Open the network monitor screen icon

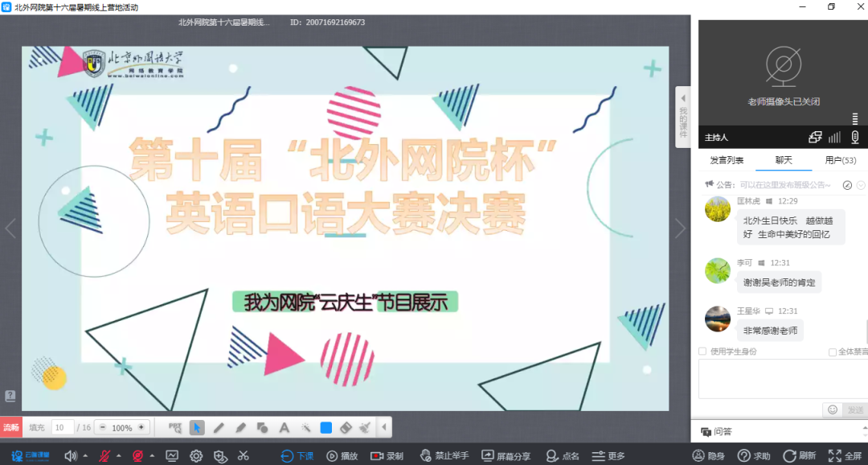point(172,455)
